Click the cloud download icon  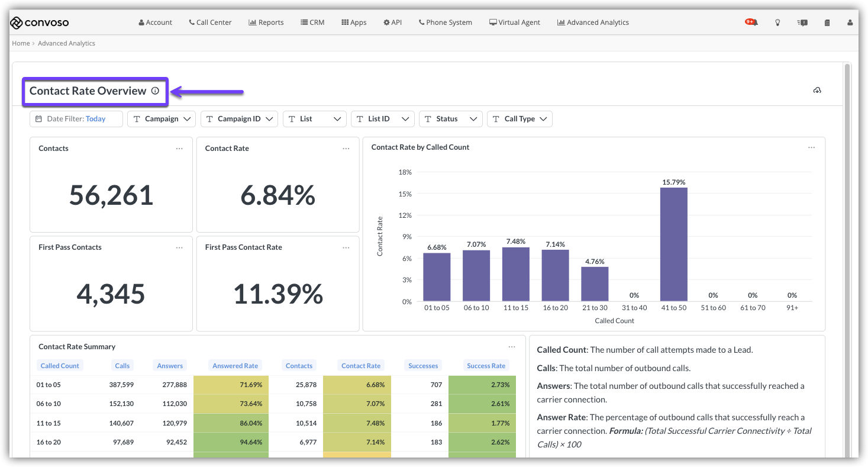pyautogui.click(x=817, y=91)
